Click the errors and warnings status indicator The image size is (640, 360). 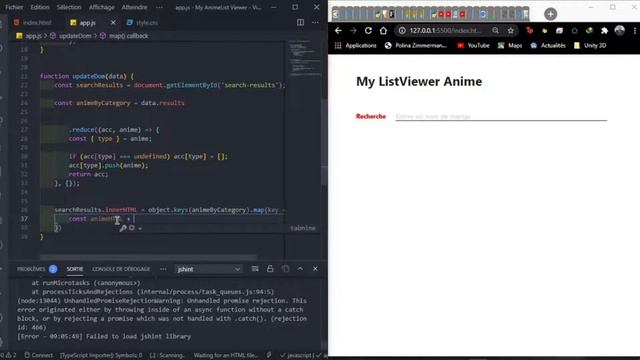point(8,356)
